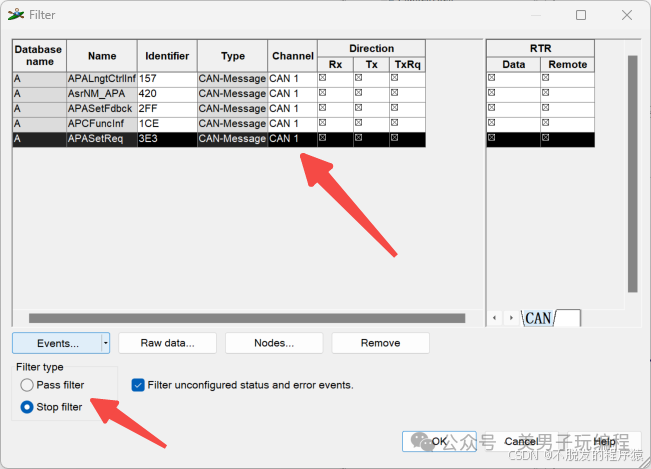Click CAN 1 channel cell in APASetReq row
The height and width of the screenshot is (469, 651).
(x=293, y=139)
